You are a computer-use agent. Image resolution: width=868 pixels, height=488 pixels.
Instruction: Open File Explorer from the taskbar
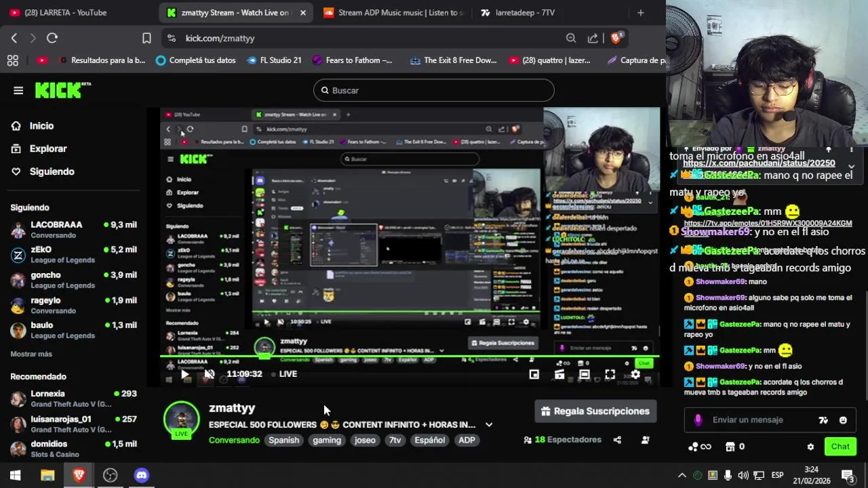coord(47,475)
